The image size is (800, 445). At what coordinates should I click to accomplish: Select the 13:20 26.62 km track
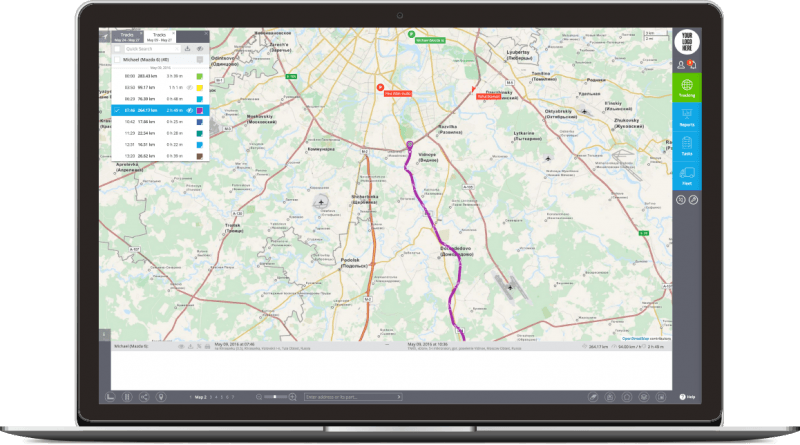point(160,156)
